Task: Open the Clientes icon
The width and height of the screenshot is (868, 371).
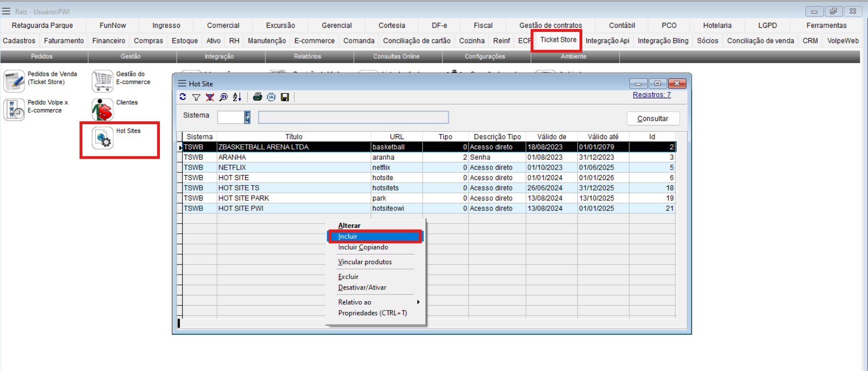Action: (103, 110)
